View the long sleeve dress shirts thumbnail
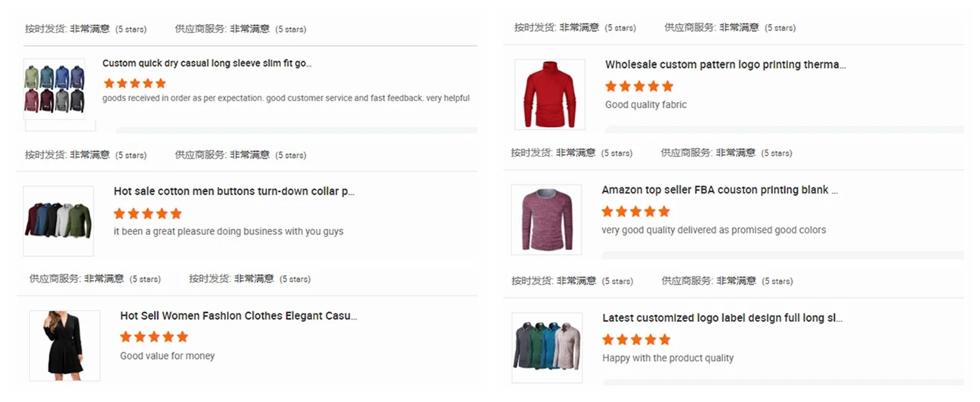 click(x=546, y=347)
